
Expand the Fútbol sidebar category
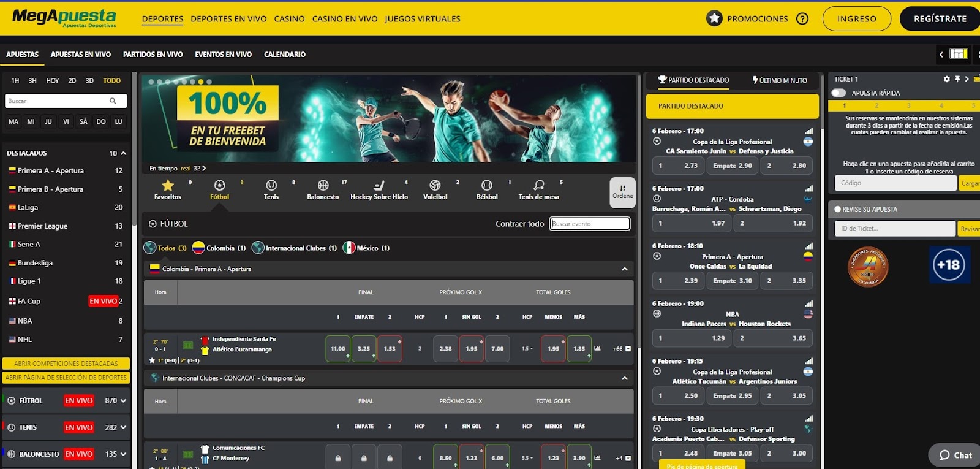tap(124, 401)
